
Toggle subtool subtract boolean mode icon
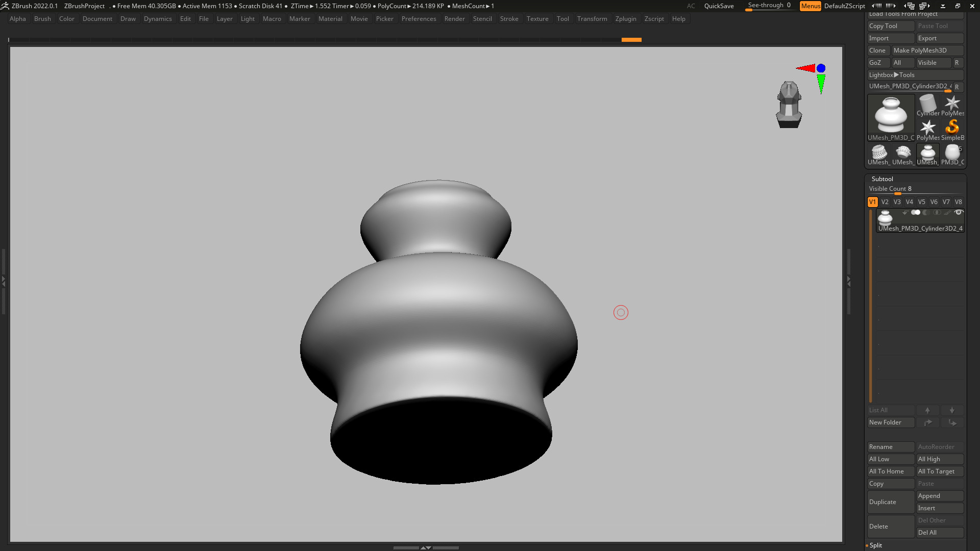tap(926, 212)
